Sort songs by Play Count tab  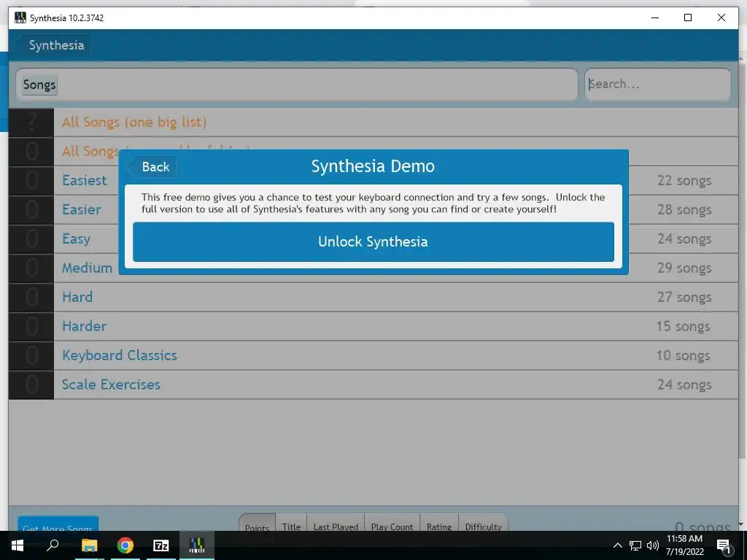tap(392, 523)
